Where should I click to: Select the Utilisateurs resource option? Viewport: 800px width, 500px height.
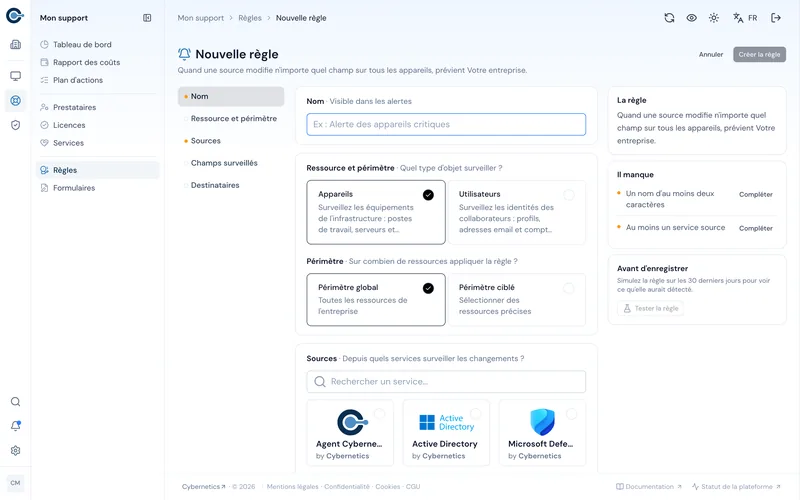pos(516,212)
